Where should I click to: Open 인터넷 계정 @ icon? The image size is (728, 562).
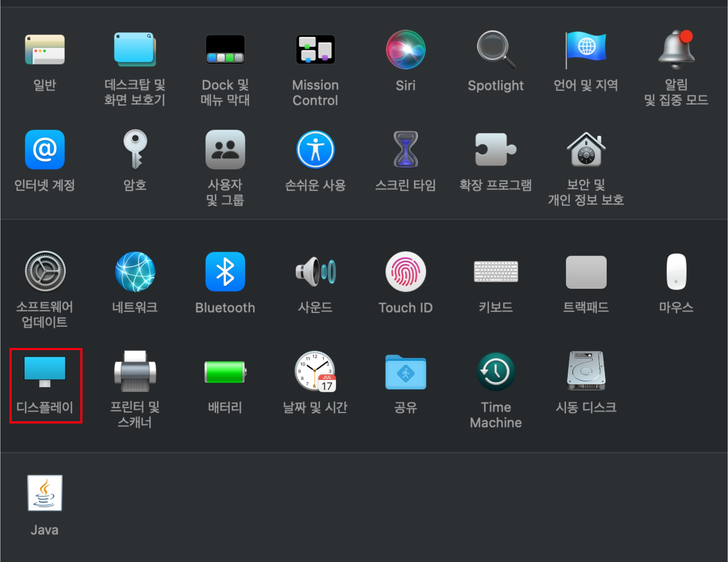pos(45,150)
